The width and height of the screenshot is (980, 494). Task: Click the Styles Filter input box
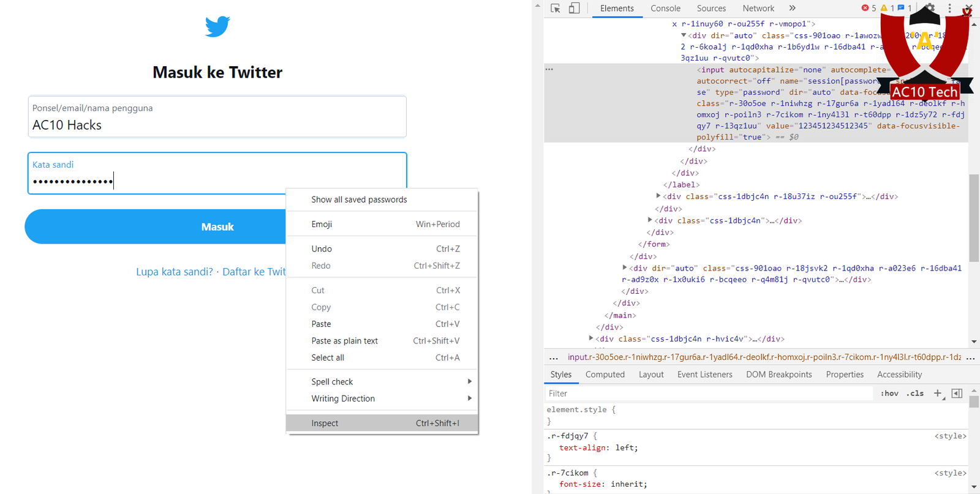pyautogui.click(x=709, y=394)
